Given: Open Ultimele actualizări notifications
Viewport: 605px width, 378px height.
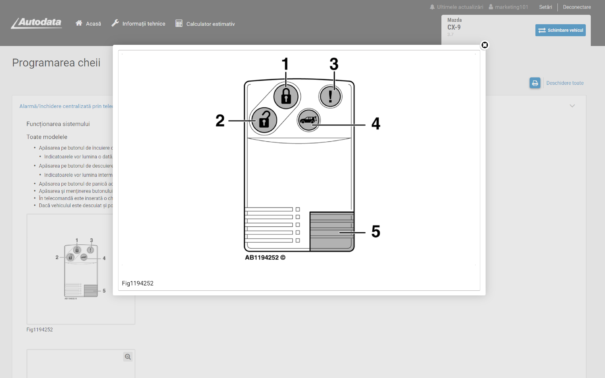Looking at the screenshot, I should pos(456,7).
